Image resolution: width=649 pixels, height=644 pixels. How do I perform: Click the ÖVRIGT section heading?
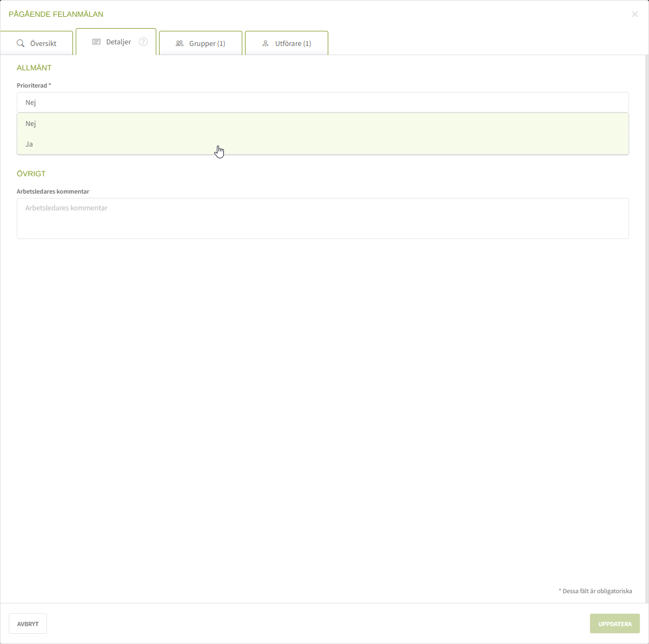coord(31,174)
